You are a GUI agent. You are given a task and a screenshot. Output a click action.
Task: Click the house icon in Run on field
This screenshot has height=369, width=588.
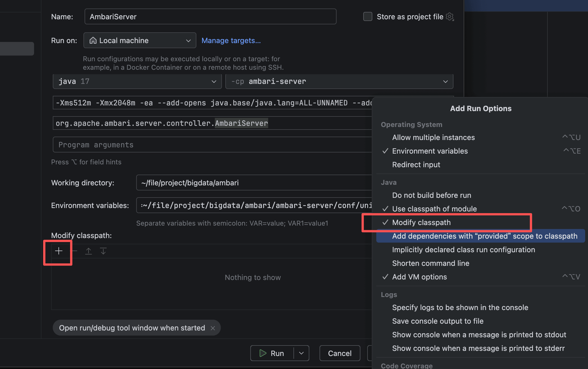[93, 41]
